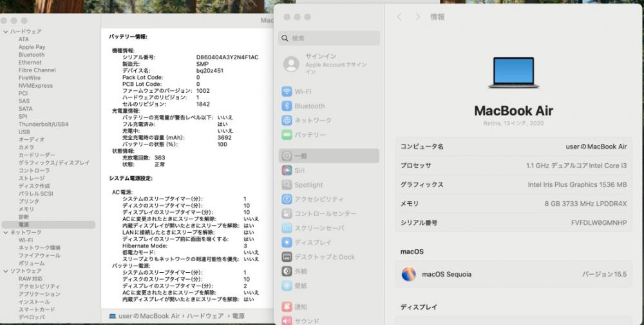The width and height of the screenshot is (644, 325).
Task: Select the 一般 gear item in sidebar
Action: tap(328, 156)
